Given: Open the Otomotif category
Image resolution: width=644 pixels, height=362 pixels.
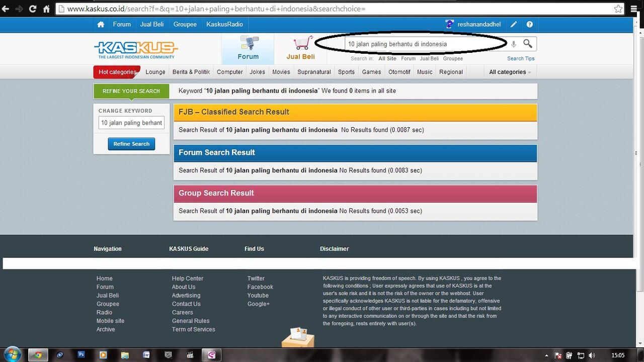Looking at the screenshot, I should coord(399,72).
